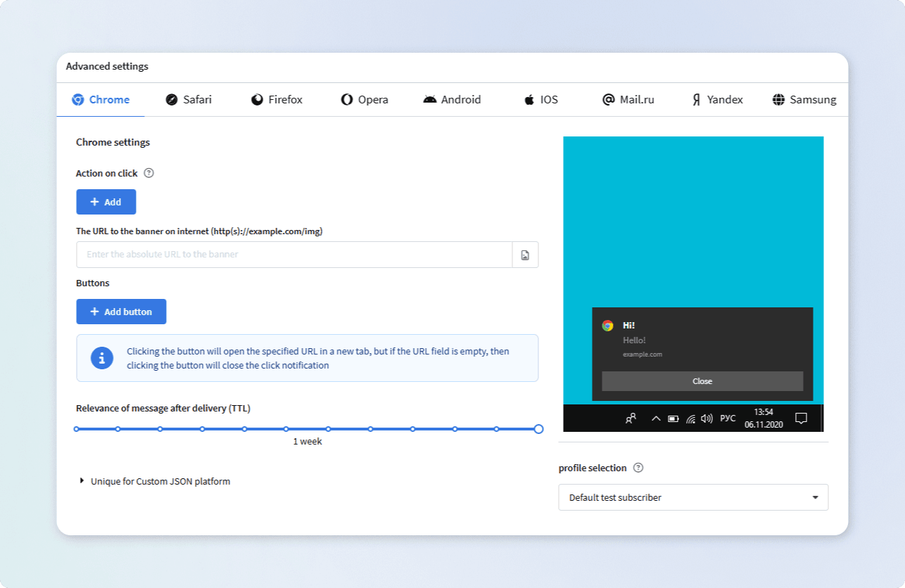The height and width of the screenshot is (588, 905).
Task: Click the notification center icon in preview
Action: [x=801, y=418]
